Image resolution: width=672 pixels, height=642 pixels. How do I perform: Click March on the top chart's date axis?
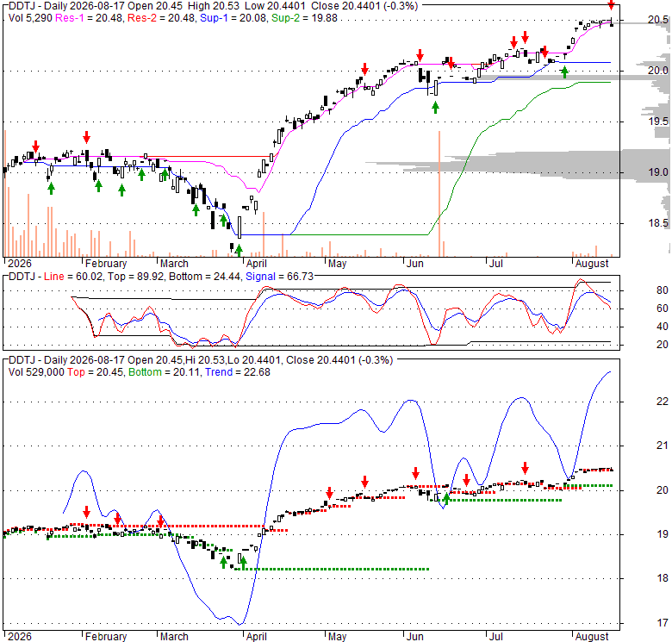(x=174, y=263)
